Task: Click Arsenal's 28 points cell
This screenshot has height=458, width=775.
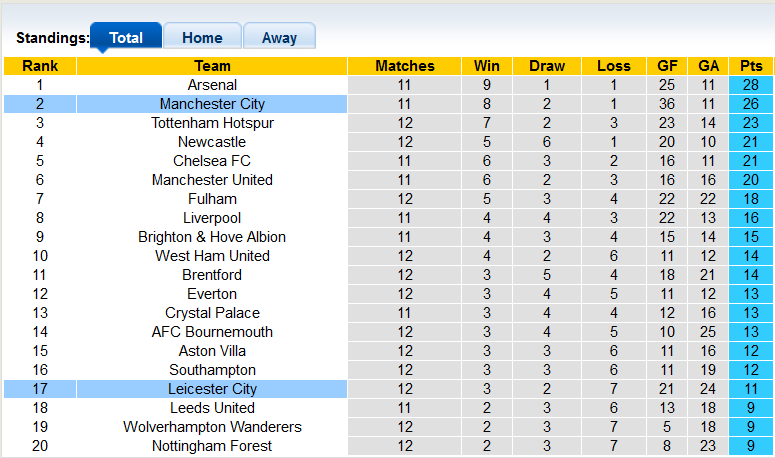Action: (751, 85)
